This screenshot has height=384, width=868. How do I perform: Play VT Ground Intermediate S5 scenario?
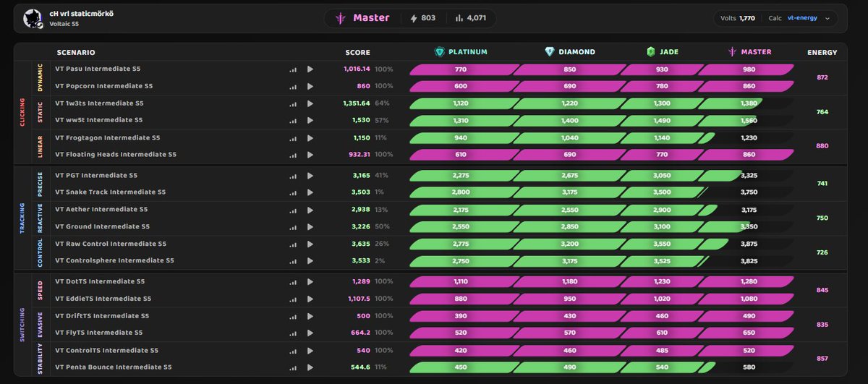[x=310, y=226]
